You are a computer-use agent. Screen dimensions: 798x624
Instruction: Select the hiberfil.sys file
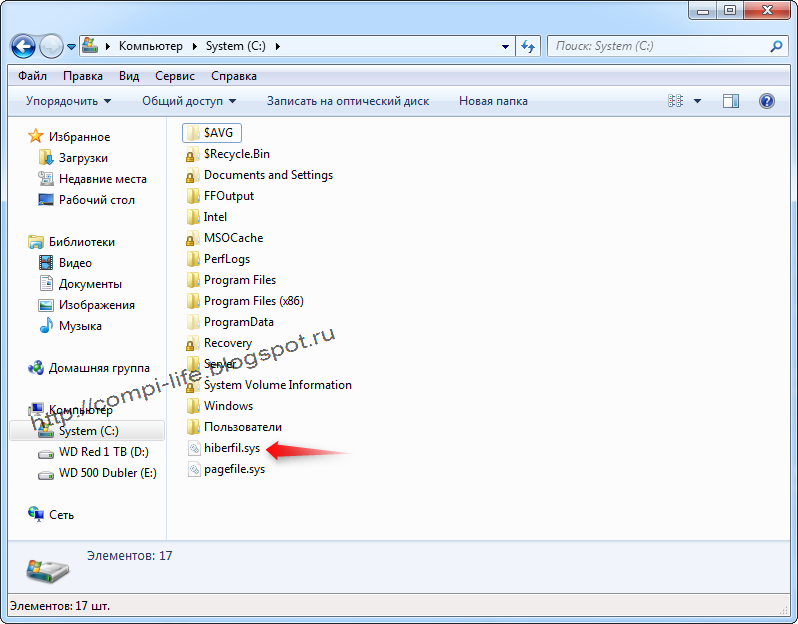232,448
